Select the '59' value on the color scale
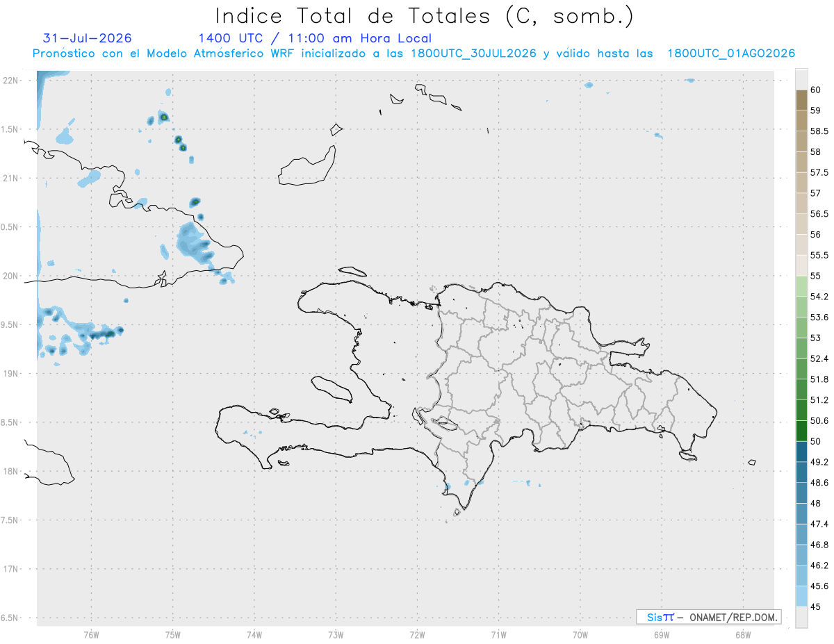This screenshot has width=834, height=644. click(x=816, y=110)
